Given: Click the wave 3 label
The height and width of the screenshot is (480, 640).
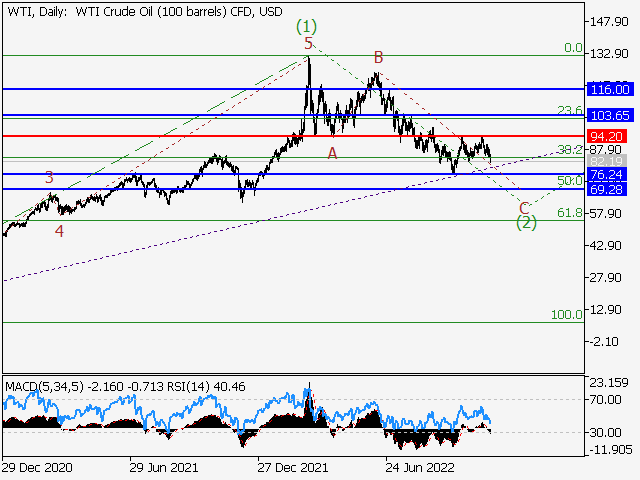Looking at the screenshot, I should pos(49,178).
